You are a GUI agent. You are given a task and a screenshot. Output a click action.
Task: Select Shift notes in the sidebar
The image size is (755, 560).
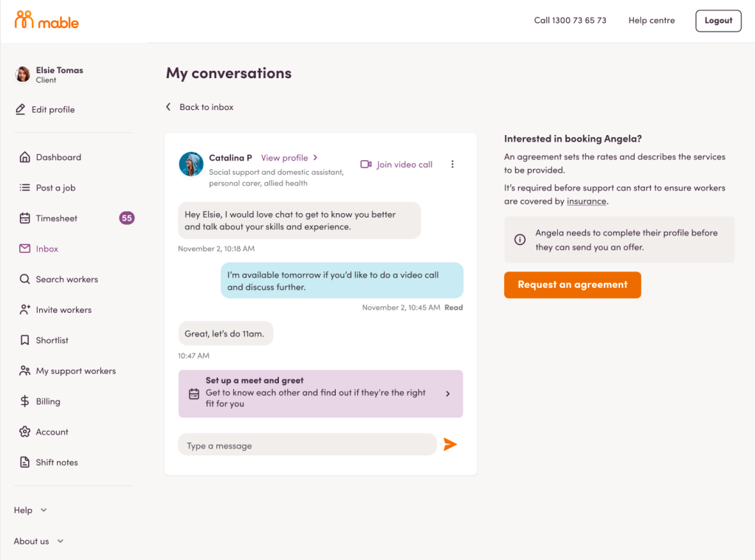57,463
